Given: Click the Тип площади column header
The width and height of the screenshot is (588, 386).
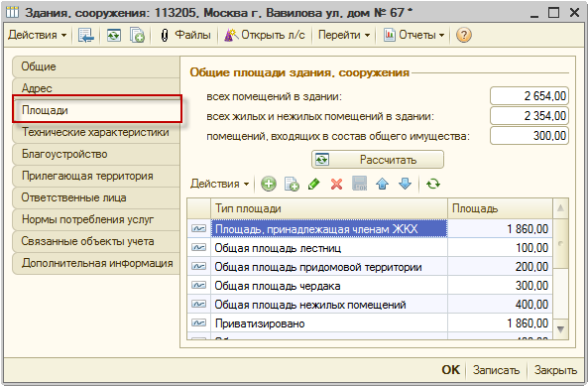Looking at the screenshot, I should click(x=329, y=208).
